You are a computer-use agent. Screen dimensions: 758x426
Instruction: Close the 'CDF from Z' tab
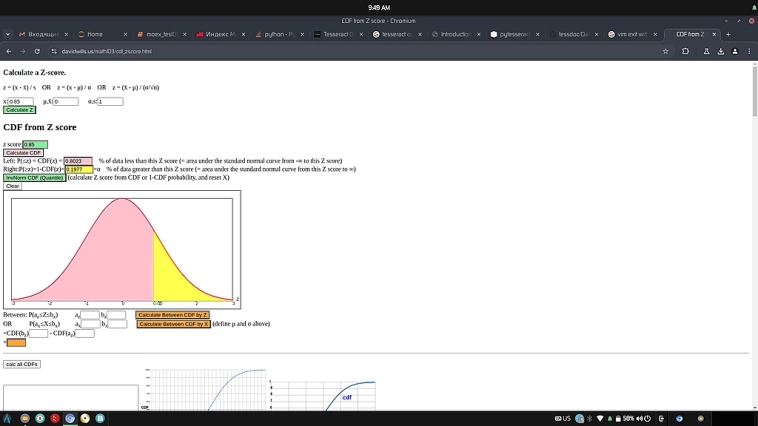click(x=715, y=34)
